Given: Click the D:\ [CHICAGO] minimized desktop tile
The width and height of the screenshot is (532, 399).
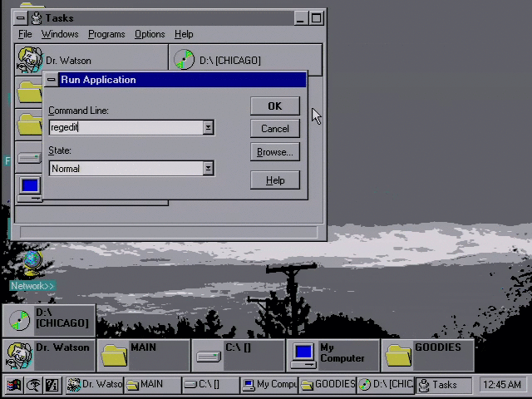Looking at the screenshot, I should click(49, 320).
